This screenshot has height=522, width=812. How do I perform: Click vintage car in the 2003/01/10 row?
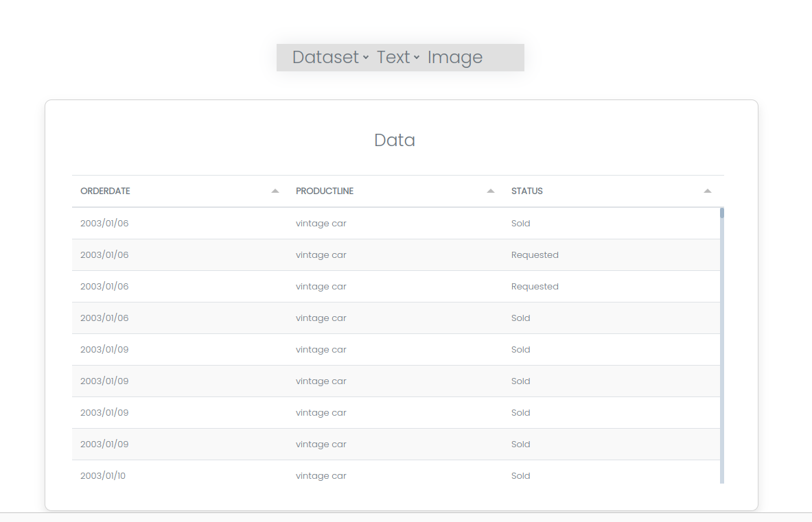point(321,476)
